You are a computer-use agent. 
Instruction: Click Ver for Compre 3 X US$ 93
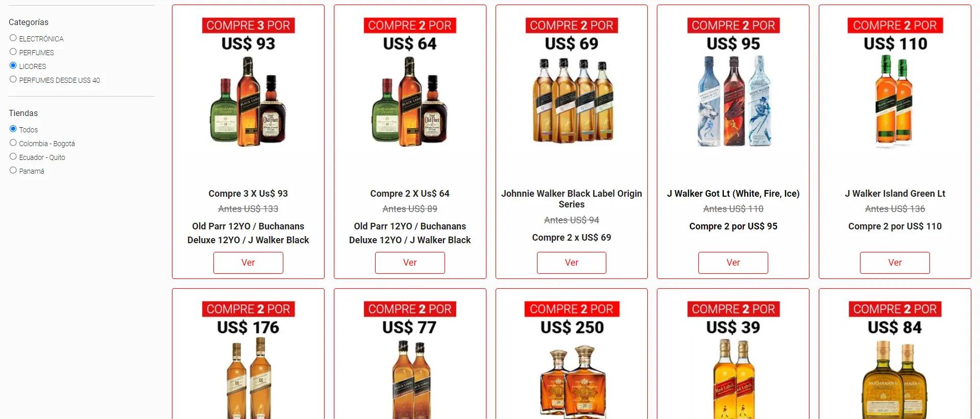[x=248, y=263]
